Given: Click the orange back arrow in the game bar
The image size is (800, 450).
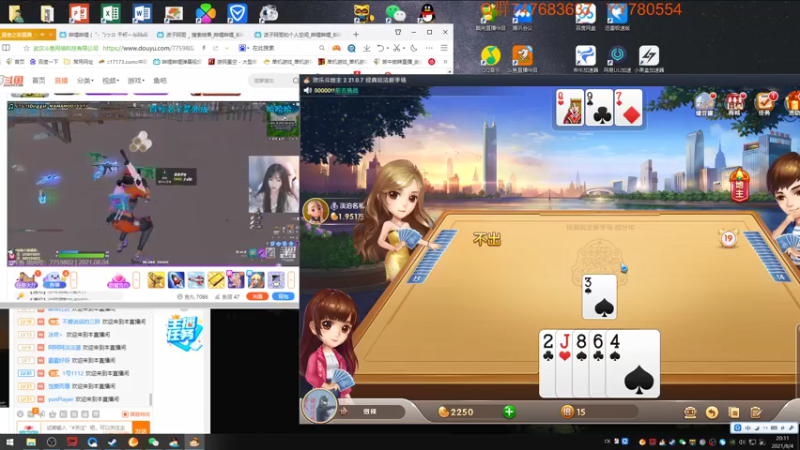Looking at the screenshot, I should (712, 412).
